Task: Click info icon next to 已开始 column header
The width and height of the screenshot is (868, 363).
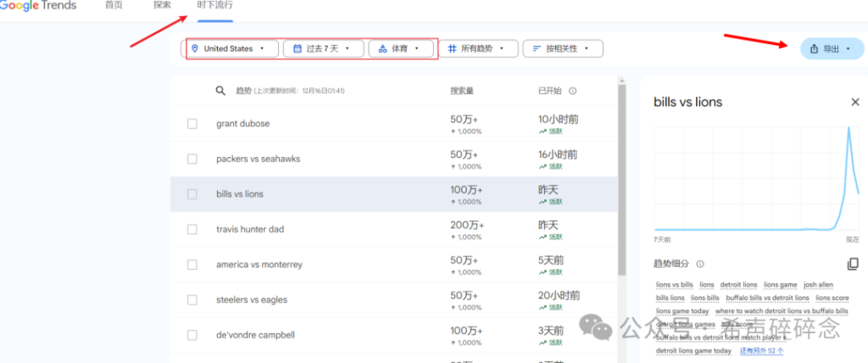Action: pyautogui.click(x=573, y=91)
